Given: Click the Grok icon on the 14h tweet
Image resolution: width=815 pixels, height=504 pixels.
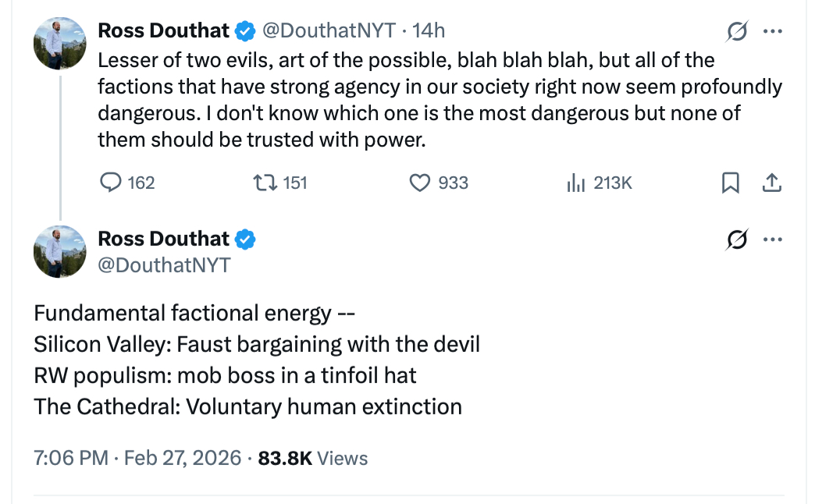Looking at the screenshot, I should 737,31.
